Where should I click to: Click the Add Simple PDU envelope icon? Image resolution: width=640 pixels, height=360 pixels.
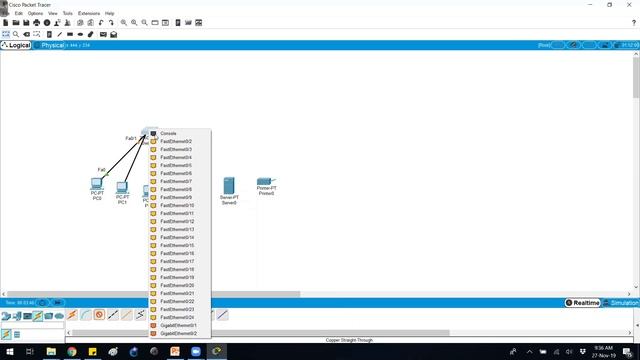tap(103, 34)
